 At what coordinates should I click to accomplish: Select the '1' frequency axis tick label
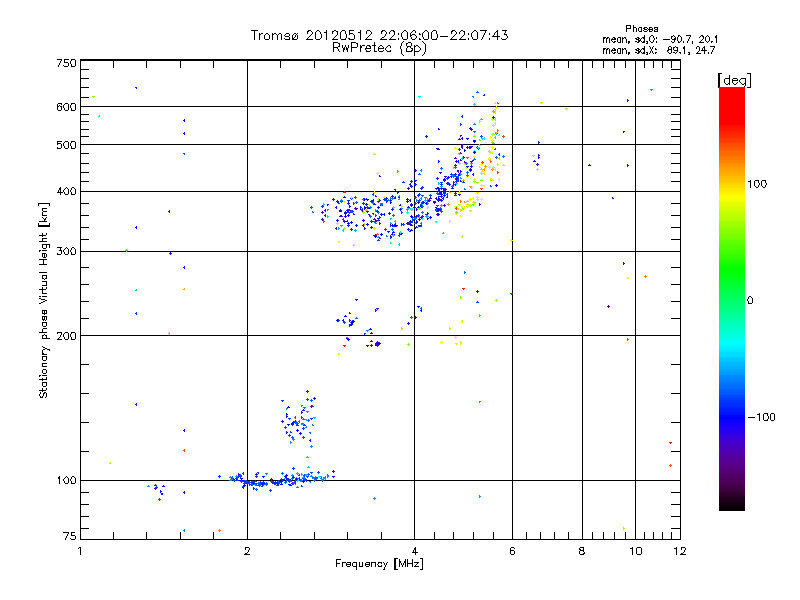pos(80,551)
